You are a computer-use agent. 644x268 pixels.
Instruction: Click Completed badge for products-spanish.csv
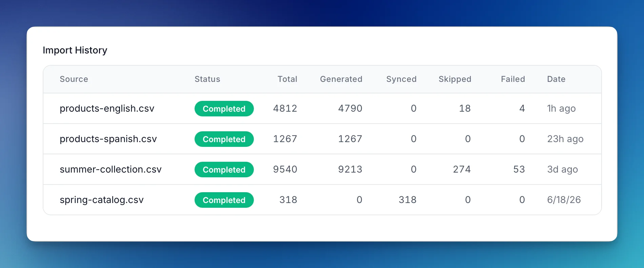coord(224,139)
